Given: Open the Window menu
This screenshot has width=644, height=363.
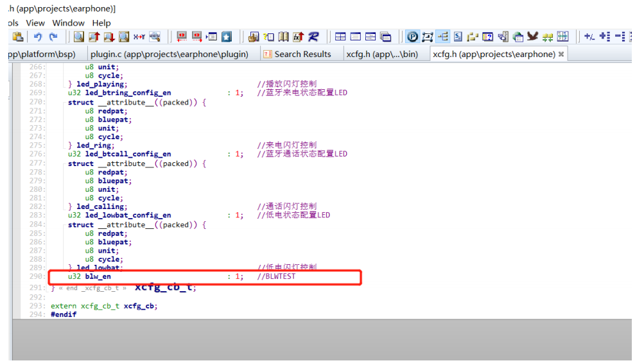Looking at the screenshot, I should click(68, 23).
